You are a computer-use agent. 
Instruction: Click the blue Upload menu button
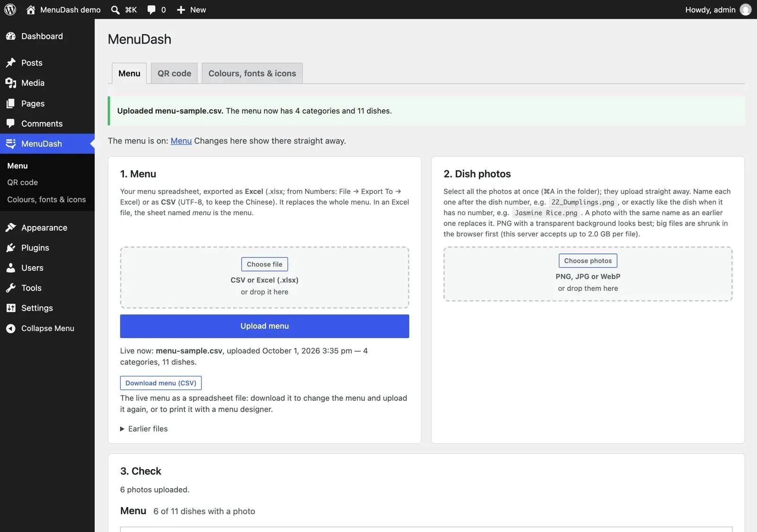coord(264,326)
